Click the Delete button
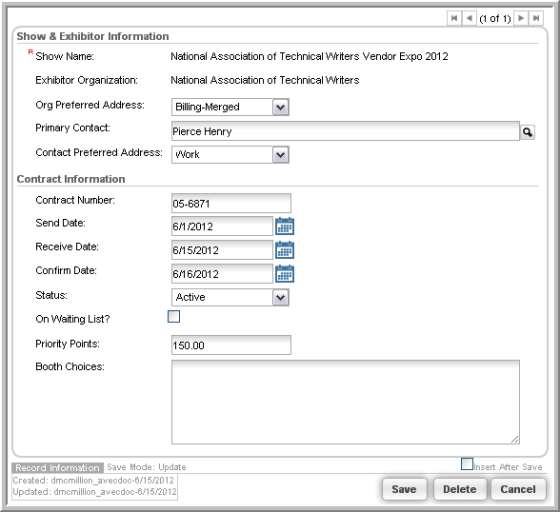Viewport: 560px width, 512px height. [460, 489]
